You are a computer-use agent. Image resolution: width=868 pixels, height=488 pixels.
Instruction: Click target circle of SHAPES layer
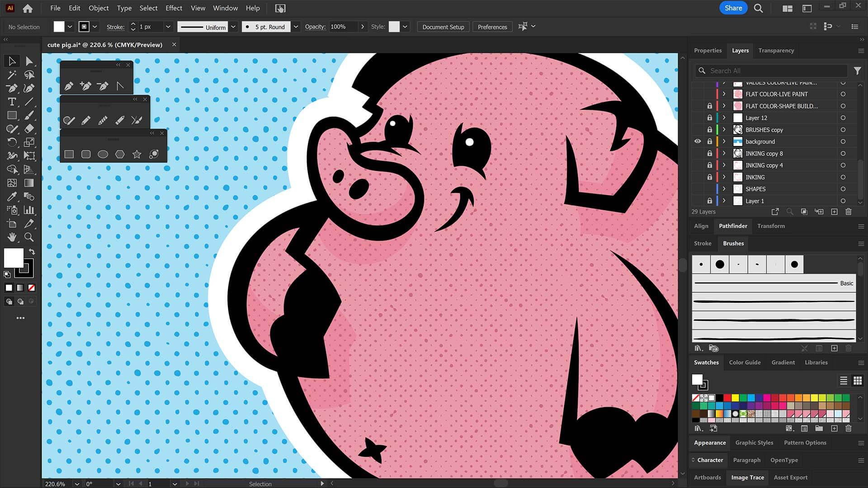[843, 189]
